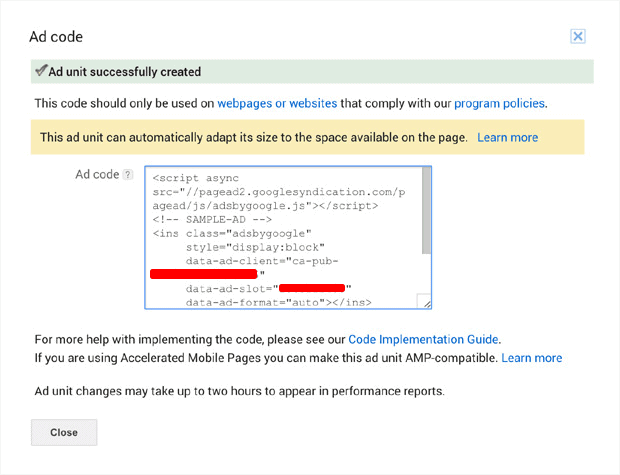Click the 'Ad code' dialog title
620x475 pixels.
tap(56, 37)
